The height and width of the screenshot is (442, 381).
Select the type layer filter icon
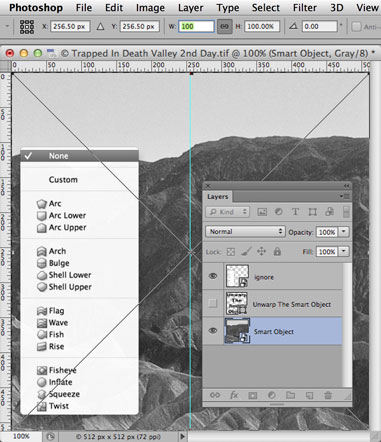pyautogui.click(x=295, y=212)
